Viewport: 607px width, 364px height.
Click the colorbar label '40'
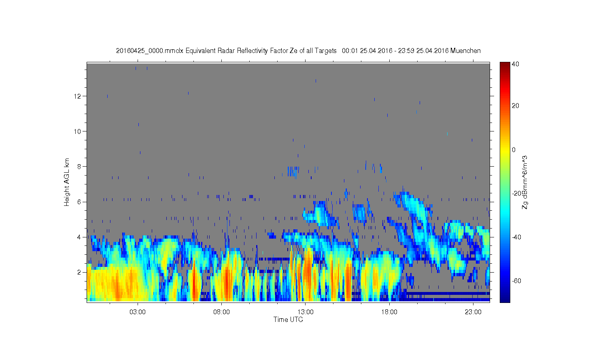pos(516,64)
